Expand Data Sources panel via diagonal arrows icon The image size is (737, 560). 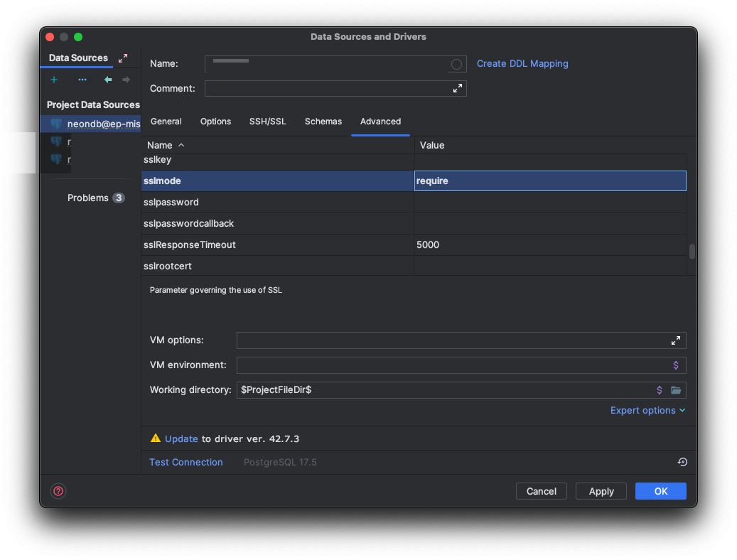tap(123, 58)
